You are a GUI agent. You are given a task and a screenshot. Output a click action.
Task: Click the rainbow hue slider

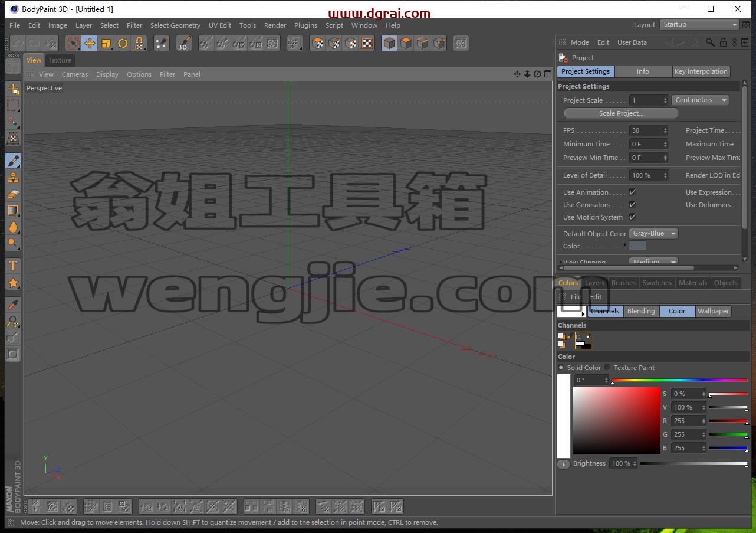[x=679, y=380]
